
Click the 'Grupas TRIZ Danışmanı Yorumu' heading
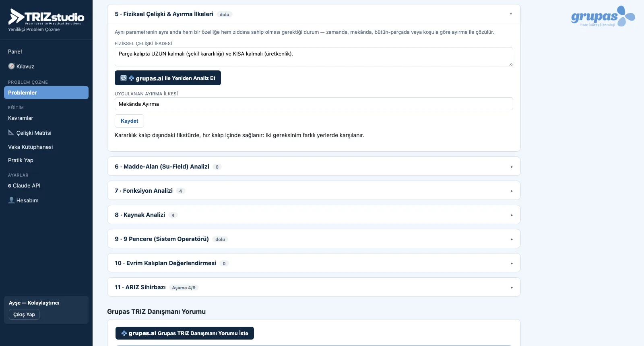tap(156, 311)
